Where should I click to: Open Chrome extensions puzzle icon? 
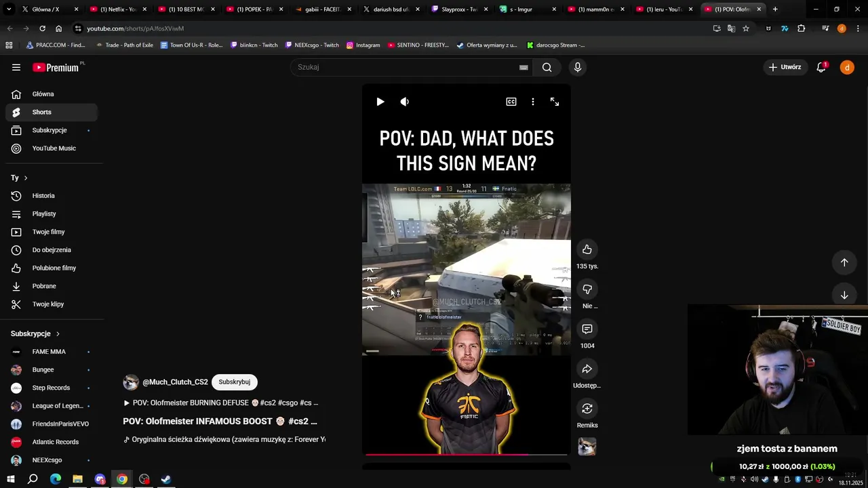802,28
